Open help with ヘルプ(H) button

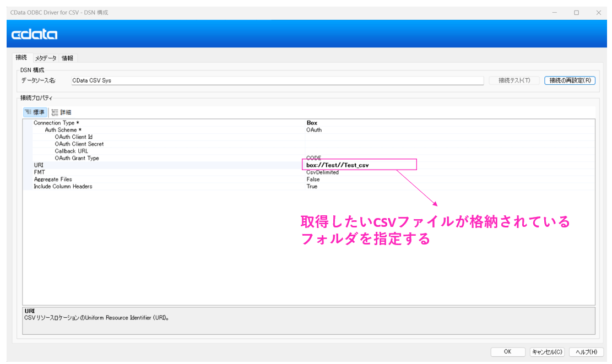[x=586, y=351]
